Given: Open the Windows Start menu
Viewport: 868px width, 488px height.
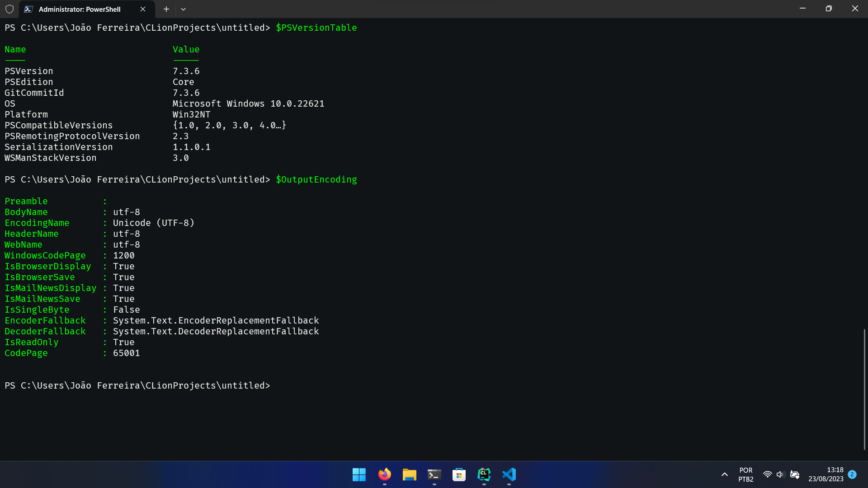Looking at the screenshot, I should 359,474.
